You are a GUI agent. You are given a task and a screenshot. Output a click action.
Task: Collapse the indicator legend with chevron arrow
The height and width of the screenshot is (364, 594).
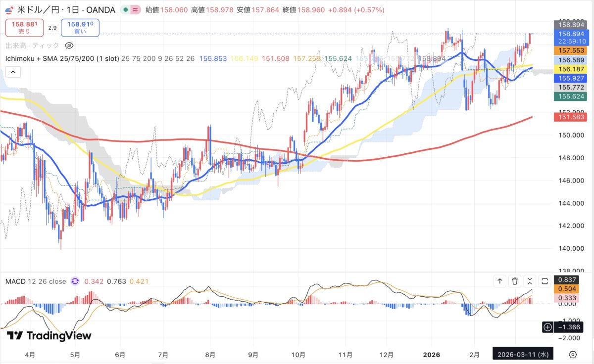click(13, 72)
